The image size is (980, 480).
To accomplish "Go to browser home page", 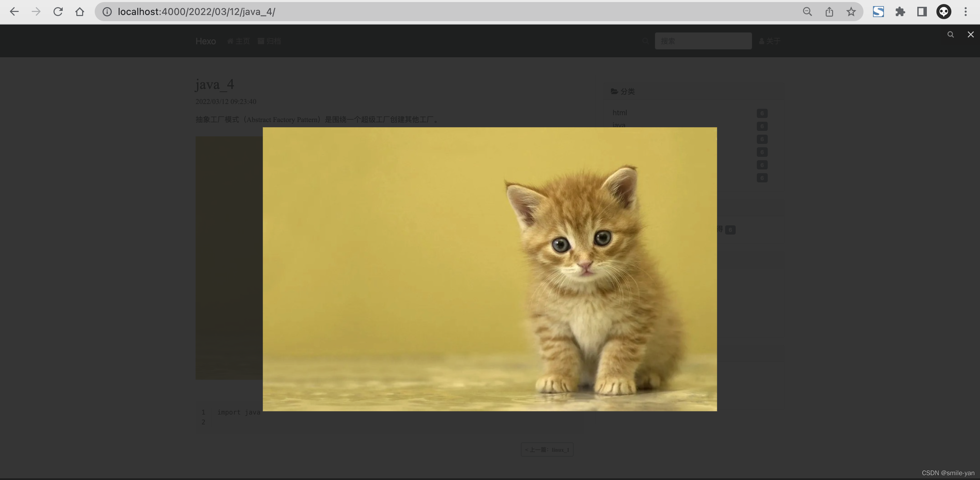I will coord(79,12).
